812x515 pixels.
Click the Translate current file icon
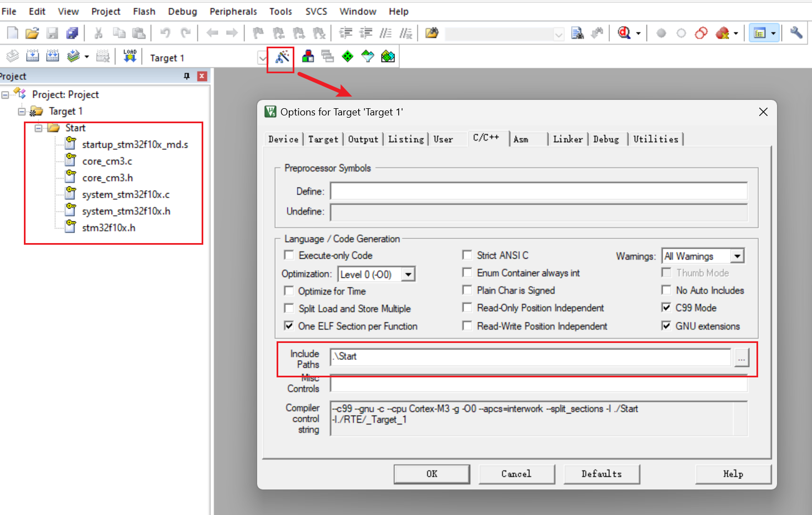point(12,56)
